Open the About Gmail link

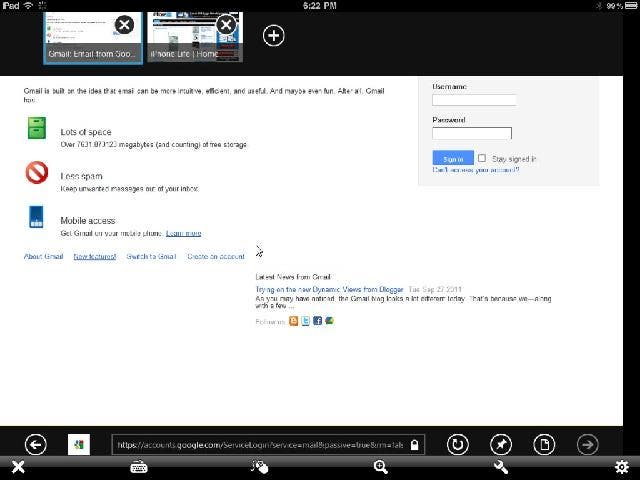click(44, 256)
